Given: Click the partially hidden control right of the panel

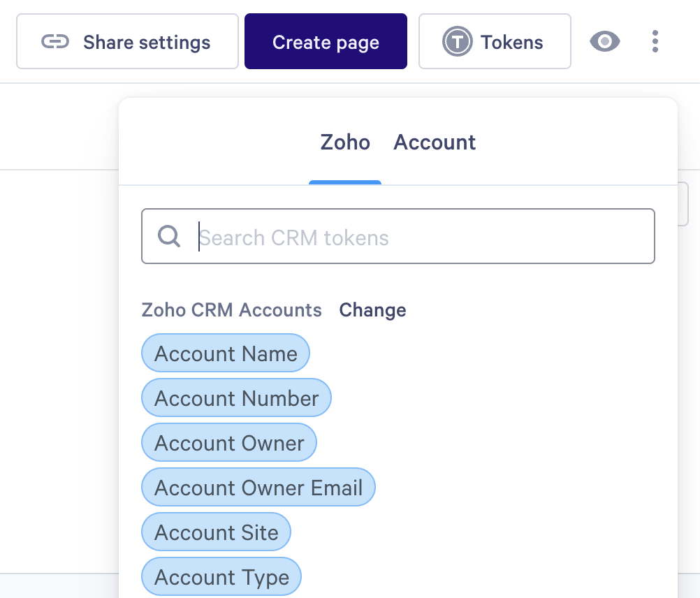Looking at the screenshot, I should tap(684, 204).
